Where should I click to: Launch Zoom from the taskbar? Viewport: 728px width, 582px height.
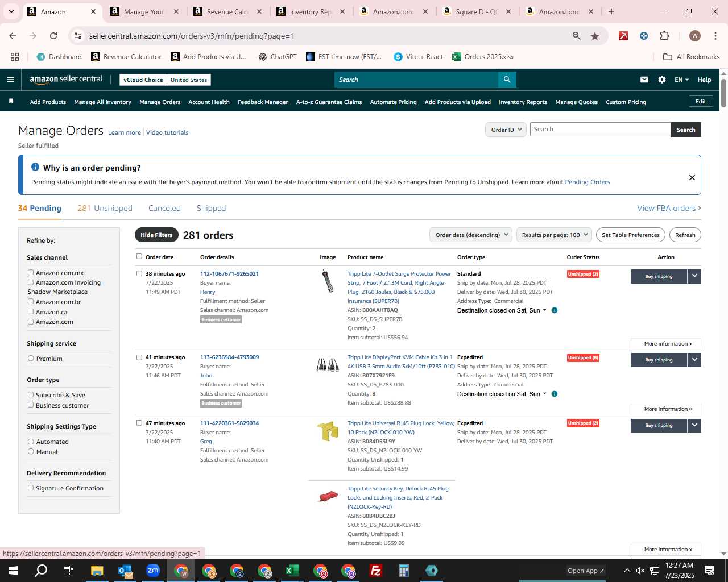pos(153,571)
